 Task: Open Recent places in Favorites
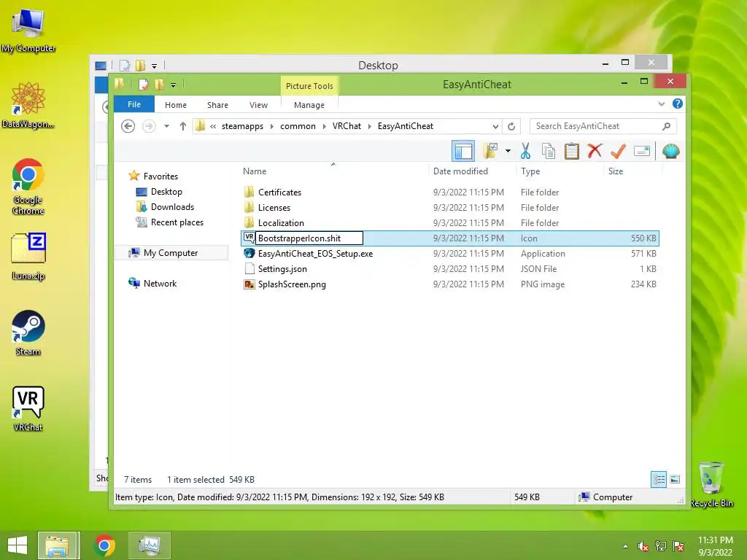tap(177, 222)
